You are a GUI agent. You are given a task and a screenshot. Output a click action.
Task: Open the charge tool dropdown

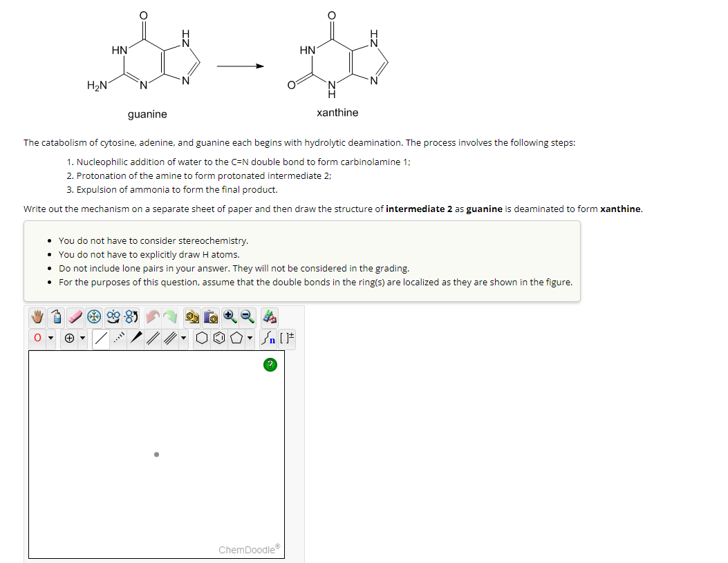click(82, 337)
